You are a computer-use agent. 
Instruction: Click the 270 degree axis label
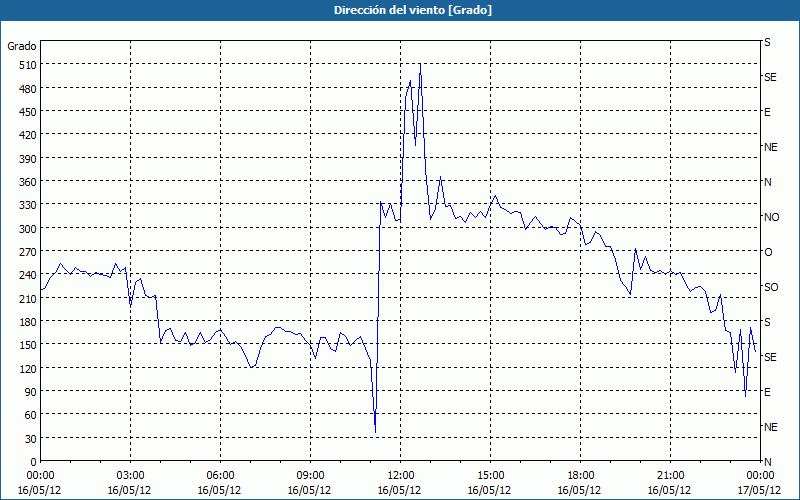pyautogui.click(x=28, y=252)
